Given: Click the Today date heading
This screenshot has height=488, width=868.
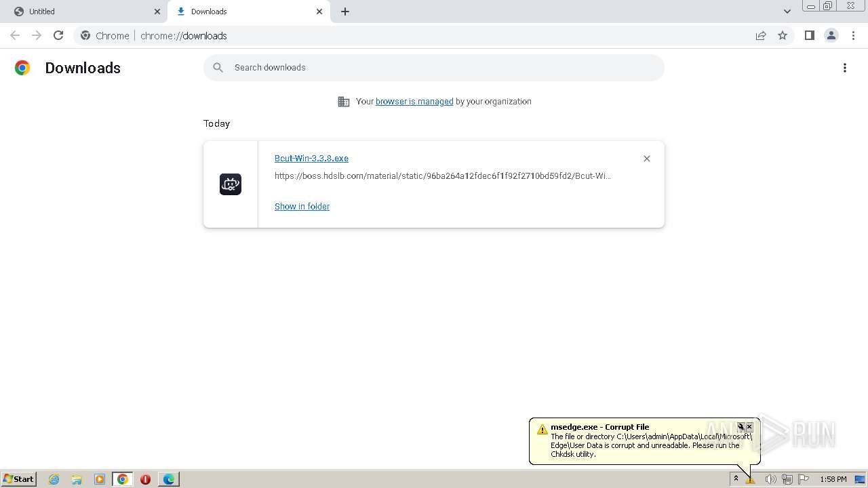Looking at the screenshot, I should pyautogui.click(x=216, y=123).
